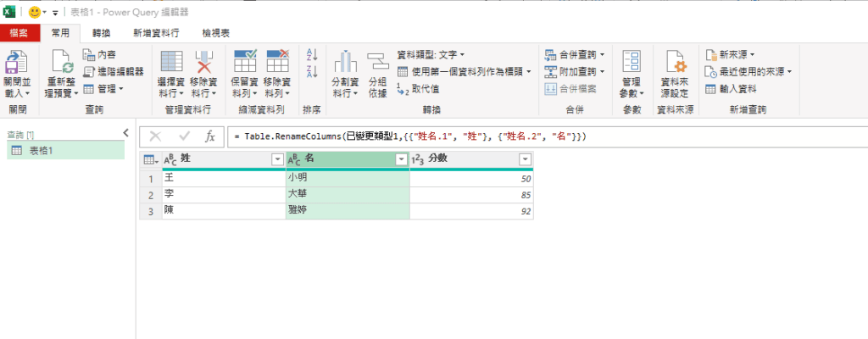Open filter dropdown on 分數 column
This screenshot has width=868, height=339.
pyautogui.click(x=525, y=159)
